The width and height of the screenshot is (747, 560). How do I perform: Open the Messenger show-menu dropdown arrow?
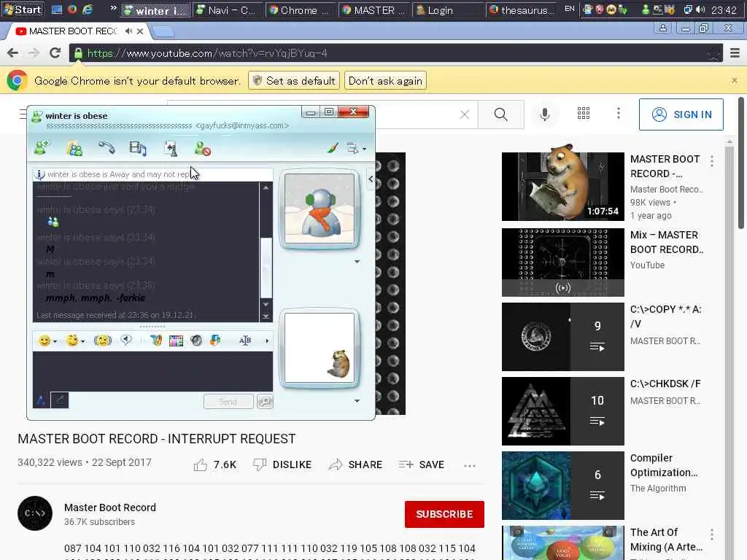point(365,149)
